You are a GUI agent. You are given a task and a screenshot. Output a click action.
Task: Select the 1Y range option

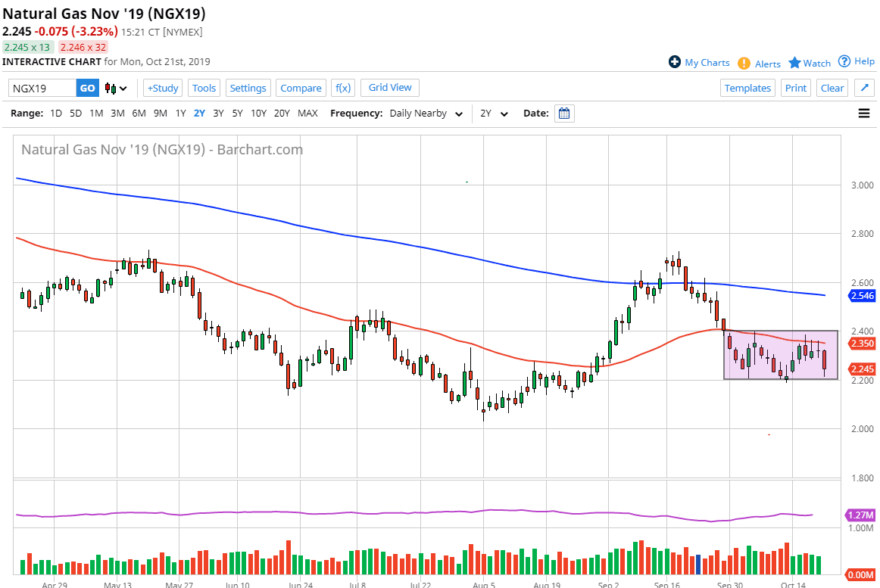(180, 114)
